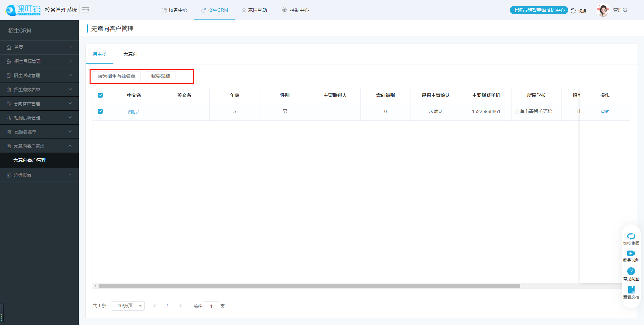Expand the 首页 menu chevron
This screenshot has width=644, height=325.
click(x=70, y=47)
